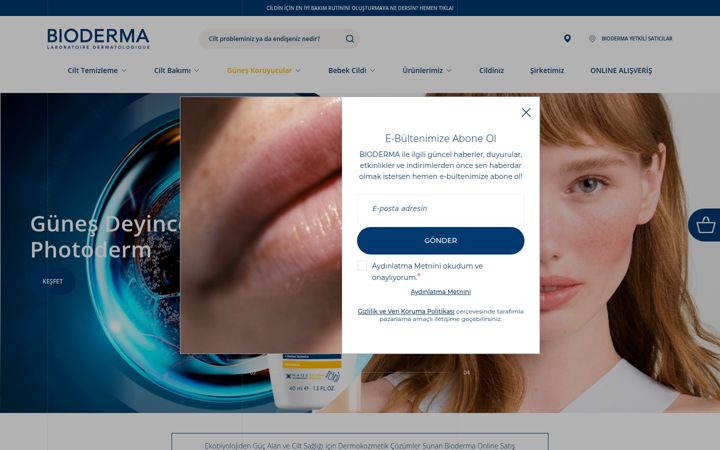Go to the Cildiniz page
Image resolution: width=720 pixels, height=450 pixels.
[491, 70]
